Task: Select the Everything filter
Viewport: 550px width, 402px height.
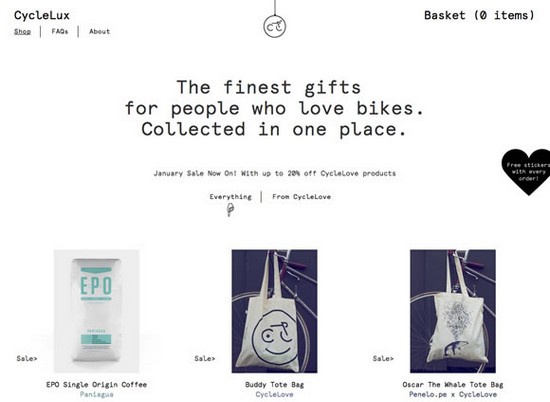Action: click(230, 197)
